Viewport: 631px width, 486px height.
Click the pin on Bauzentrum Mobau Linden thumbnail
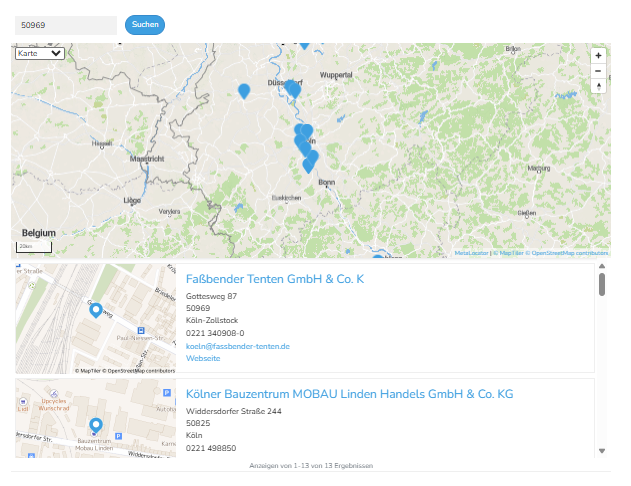click(x=96, y=426)
